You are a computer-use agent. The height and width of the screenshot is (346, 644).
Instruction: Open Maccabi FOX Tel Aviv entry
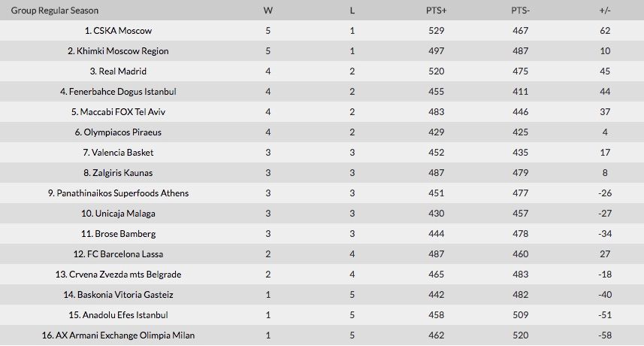[x=123, y=112]
